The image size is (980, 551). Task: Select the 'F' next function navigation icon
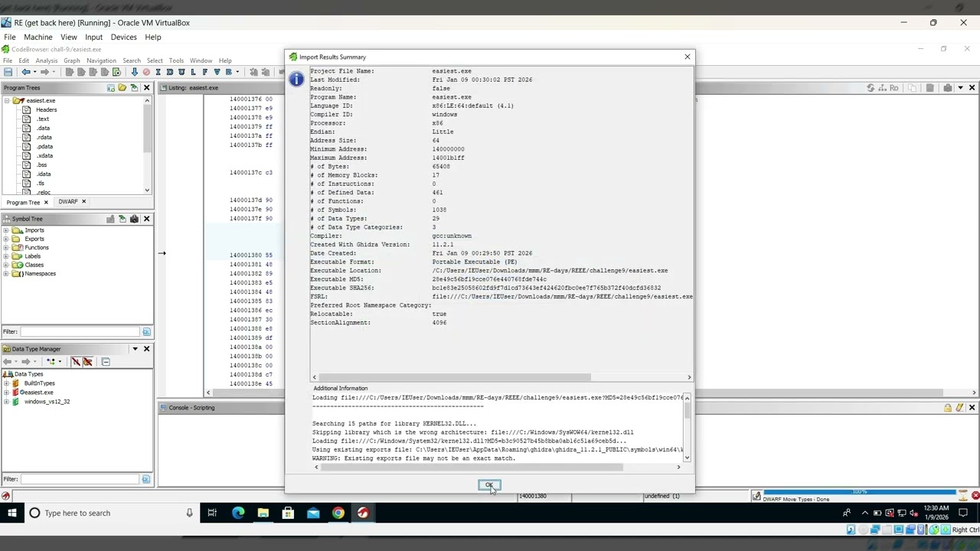coord(204,72)
